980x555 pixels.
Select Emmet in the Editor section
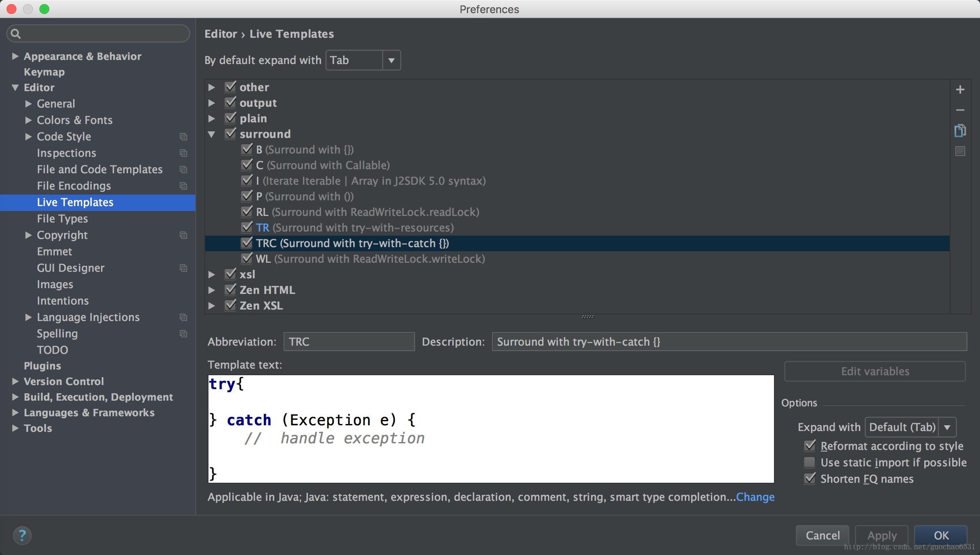(54, 252)
